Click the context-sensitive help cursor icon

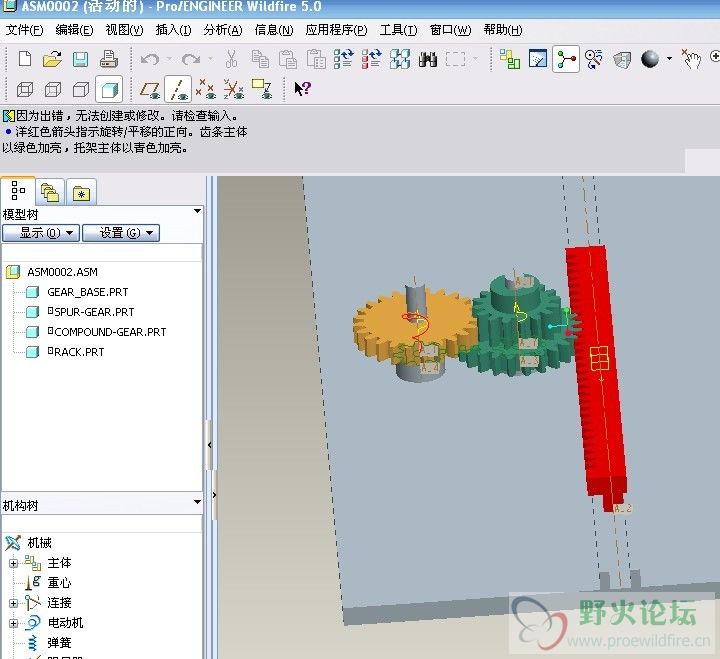pos(303,88)
